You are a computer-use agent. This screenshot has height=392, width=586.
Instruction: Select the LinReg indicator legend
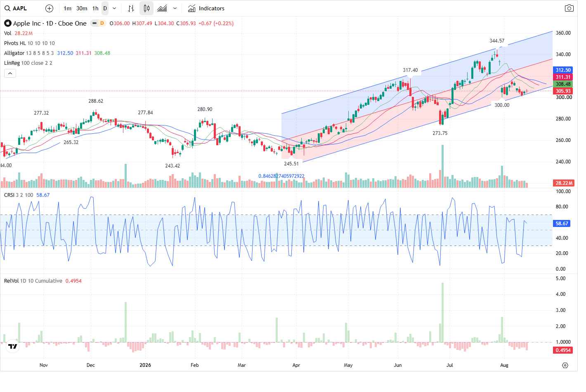pos(12,63)
